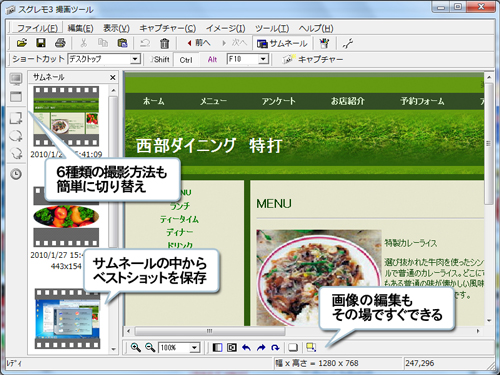Toggle the Shift modifier key
Viewport: 500px width, 375px height.
[160, 59]
